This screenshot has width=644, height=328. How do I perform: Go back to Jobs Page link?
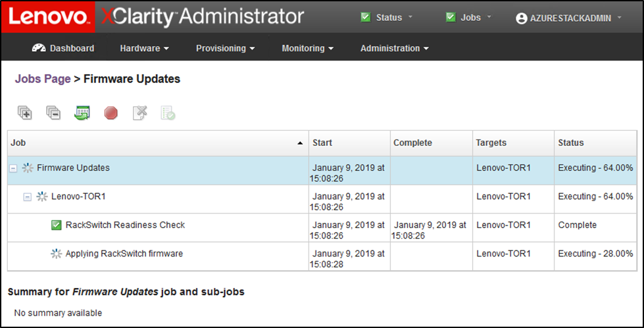43,79
